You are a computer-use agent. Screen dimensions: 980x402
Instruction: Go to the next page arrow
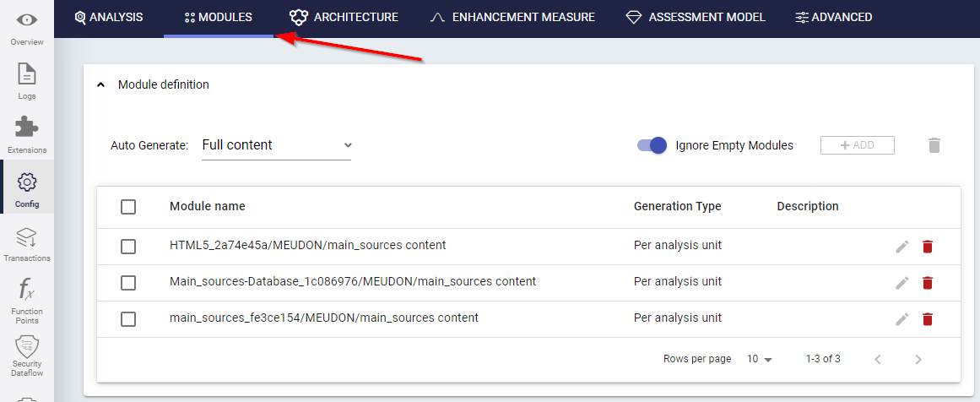pyautogui.click(x=918, y=359)
